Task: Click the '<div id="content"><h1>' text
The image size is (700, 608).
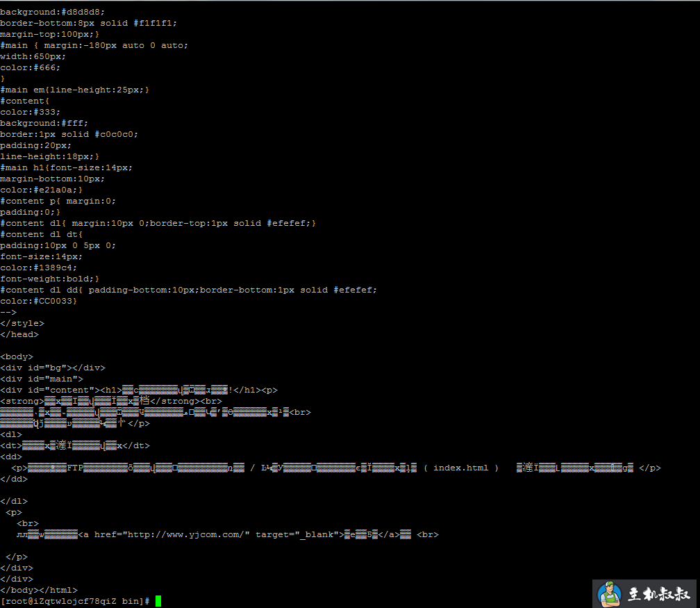Action: 60,390
